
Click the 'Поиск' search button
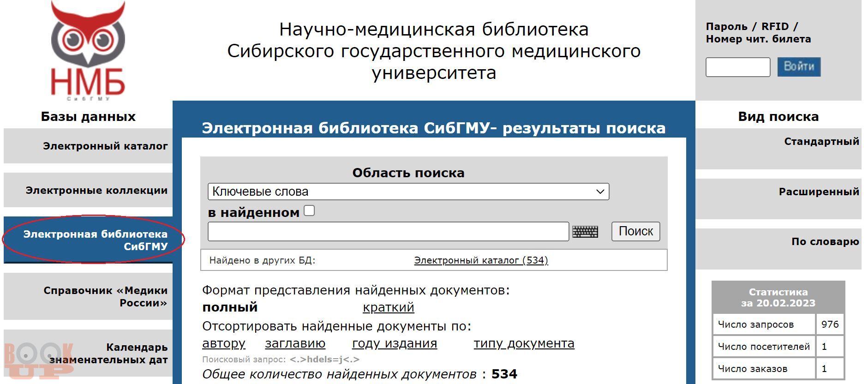(x=635, y=231)
